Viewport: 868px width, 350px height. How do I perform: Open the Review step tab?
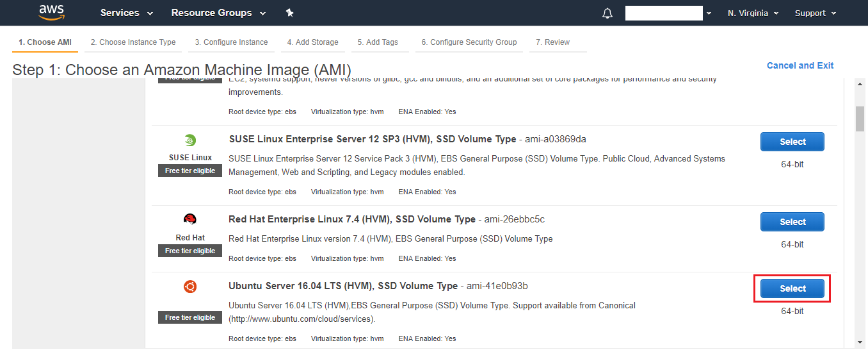552,42
